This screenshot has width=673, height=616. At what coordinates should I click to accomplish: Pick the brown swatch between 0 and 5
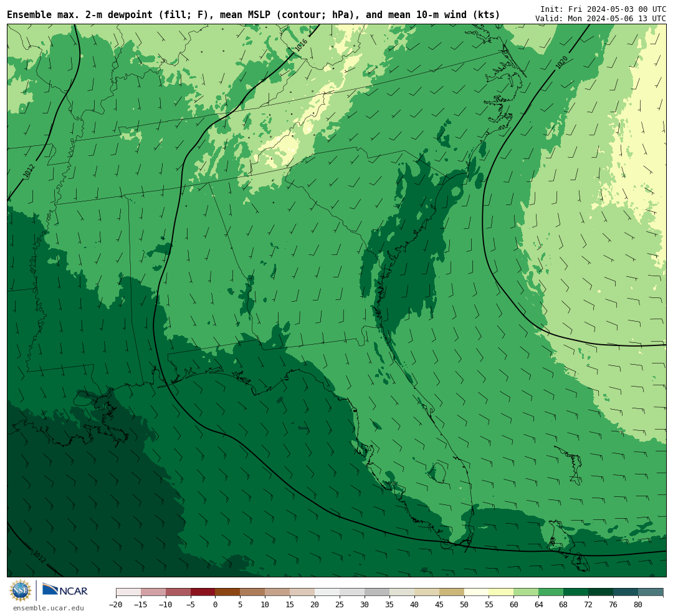pos(227,592)
